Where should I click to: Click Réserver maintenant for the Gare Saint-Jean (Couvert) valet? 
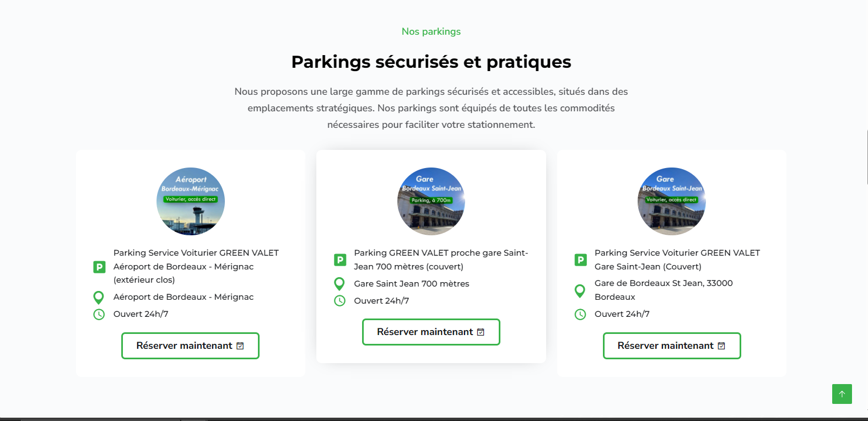tap(672, 346)
